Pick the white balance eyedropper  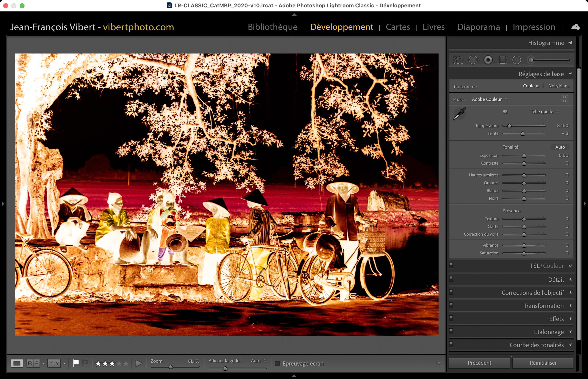tap(460, 114)
